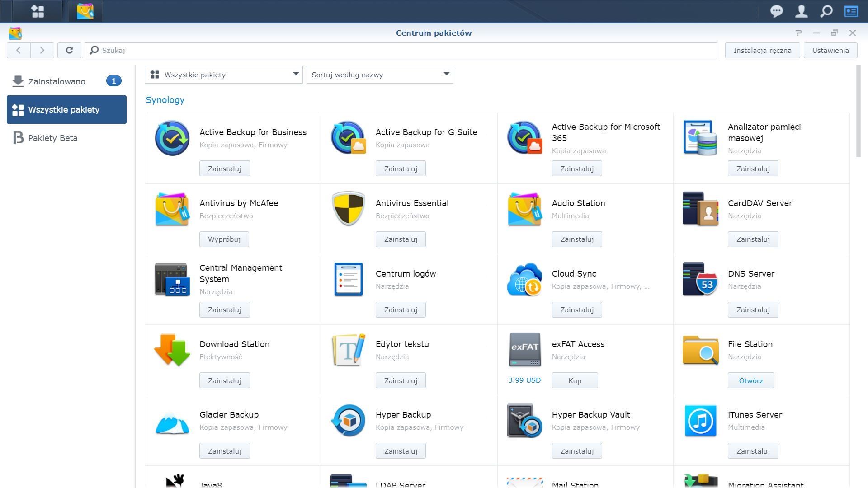The image size is (868, 488).
Task: Open the Sortuj według nazwy dropdown
Action: (380, 75)
